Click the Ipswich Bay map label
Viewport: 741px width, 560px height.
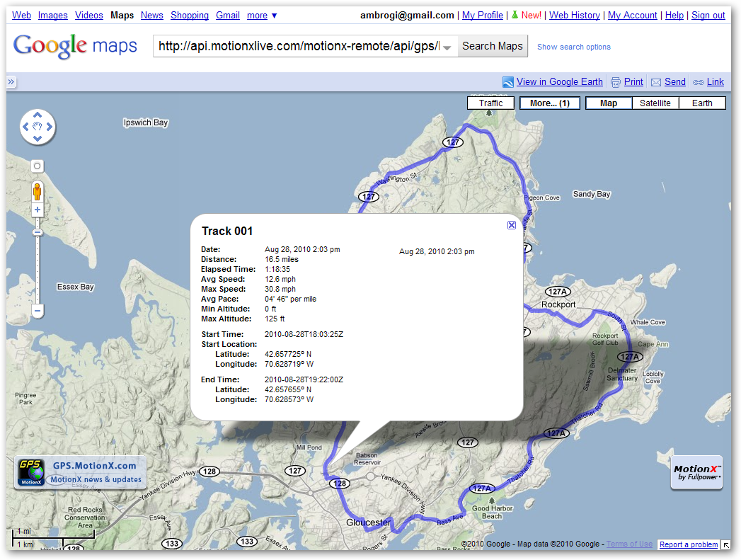(146, 122)
